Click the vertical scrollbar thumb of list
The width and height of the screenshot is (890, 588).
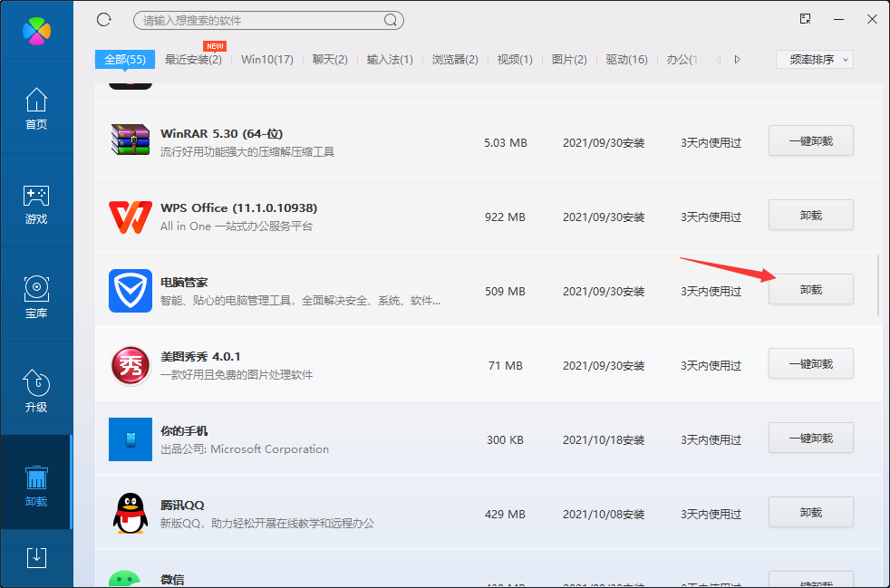(x=878, y=284)
